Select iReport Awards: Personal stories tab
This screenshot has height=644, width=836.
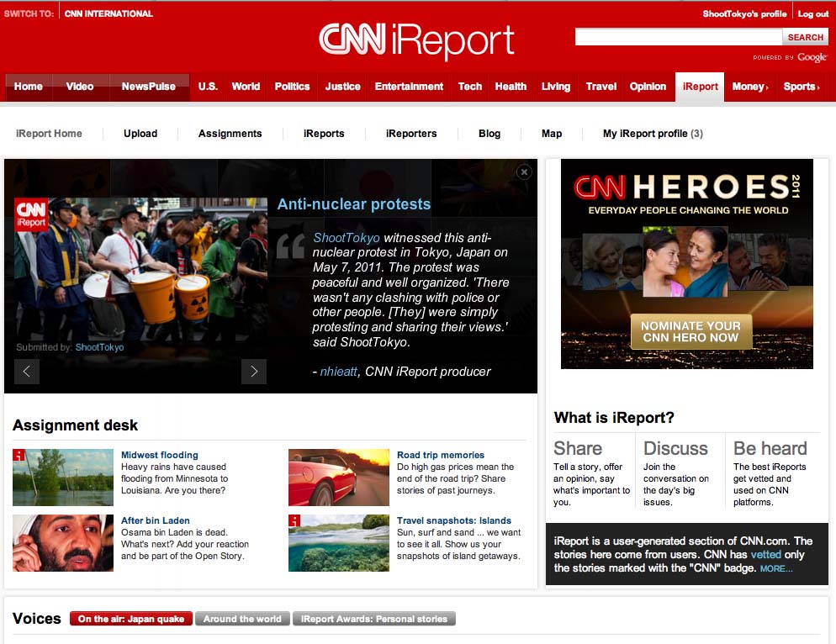[374, 619]
